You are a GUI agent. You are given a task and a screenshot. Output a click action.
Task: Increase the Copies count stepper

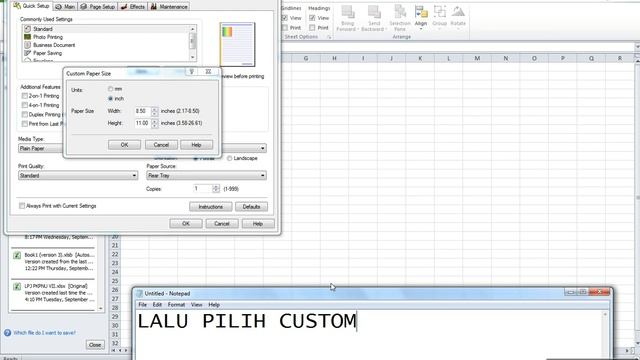point(216,187)
